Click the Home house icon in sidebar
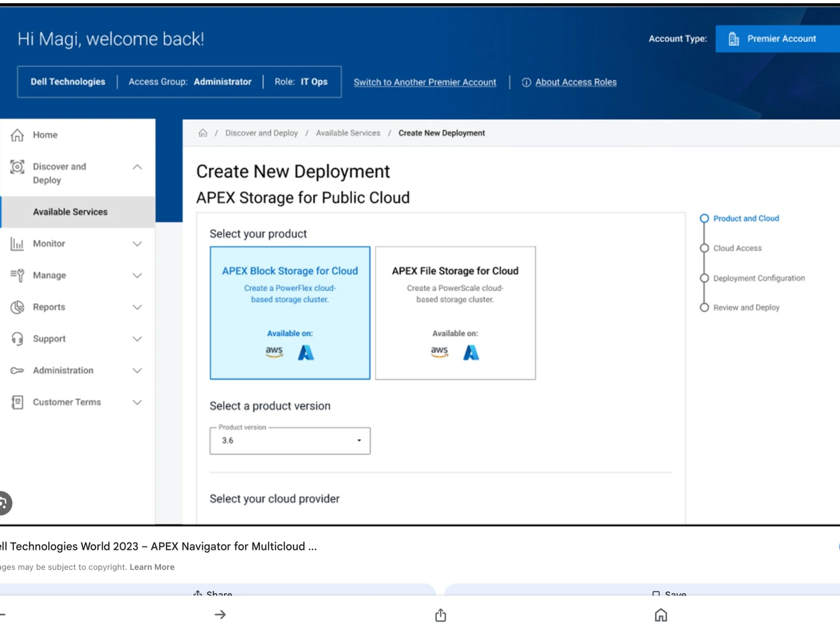Screen dimensions: 840x630 (17, 135)
